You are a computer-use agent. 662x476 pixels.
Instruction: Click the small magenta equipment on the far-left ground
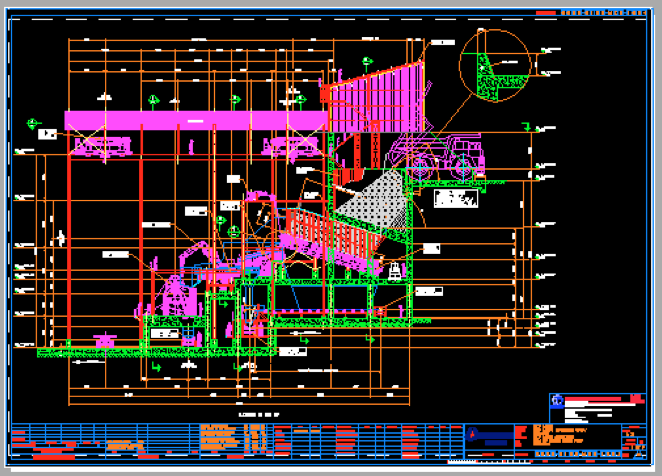101,341
